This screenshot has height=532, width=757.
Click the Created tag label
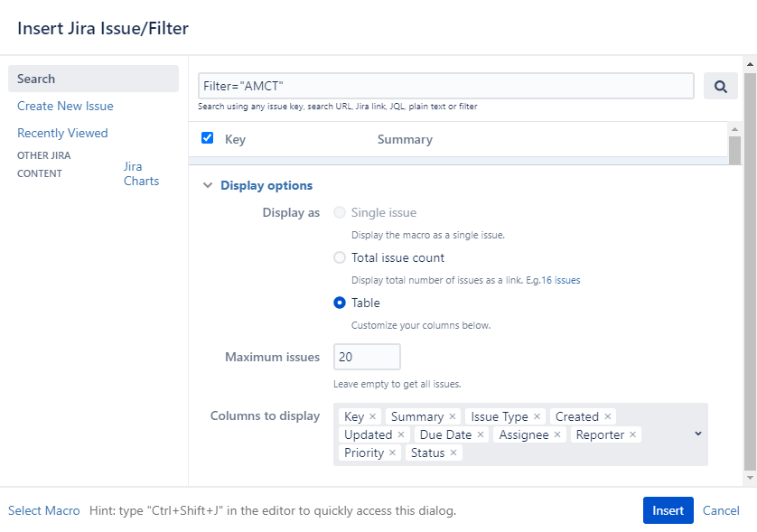tap(577, 416)
